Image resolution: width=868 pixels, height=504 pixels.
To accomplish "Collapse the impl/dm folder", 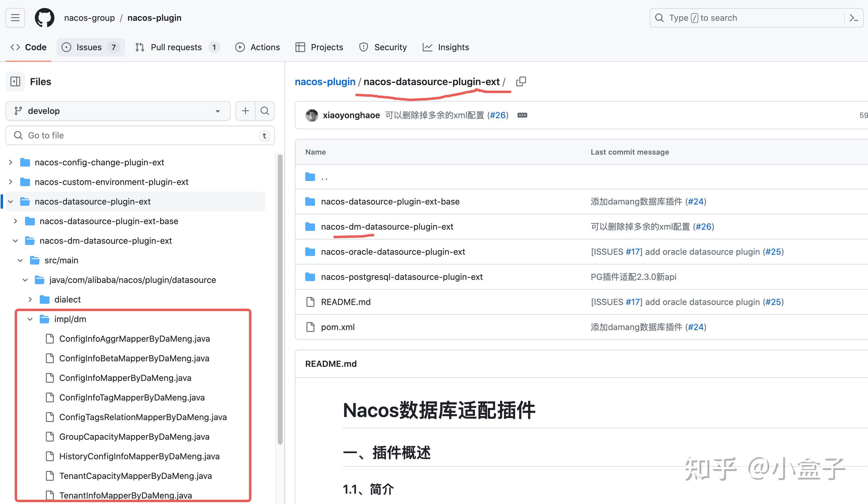I will [x=30, y=319].
